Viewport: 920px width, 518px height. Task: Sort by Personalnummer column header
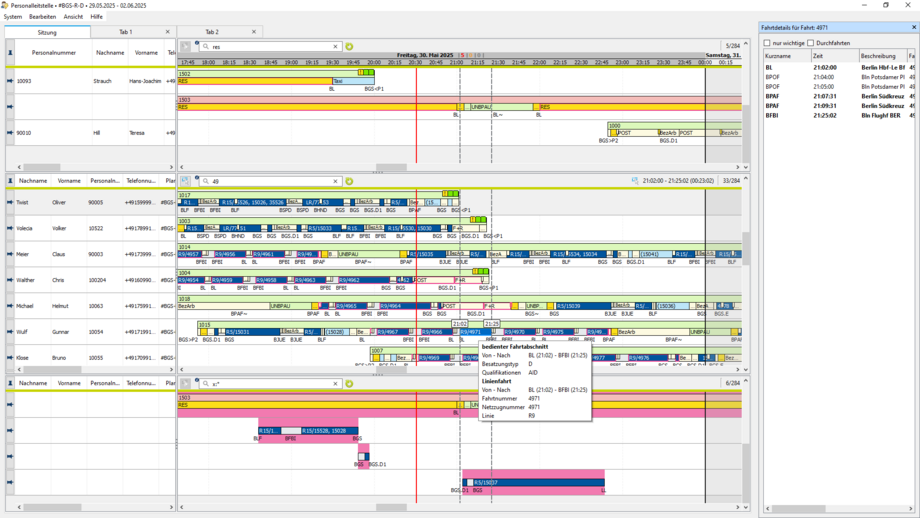click(54, 52)
